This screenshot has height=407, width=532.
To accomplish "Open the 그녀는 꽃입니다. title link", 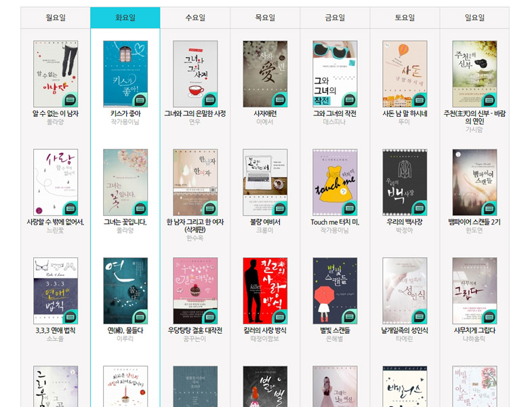I will click(125, 222).
